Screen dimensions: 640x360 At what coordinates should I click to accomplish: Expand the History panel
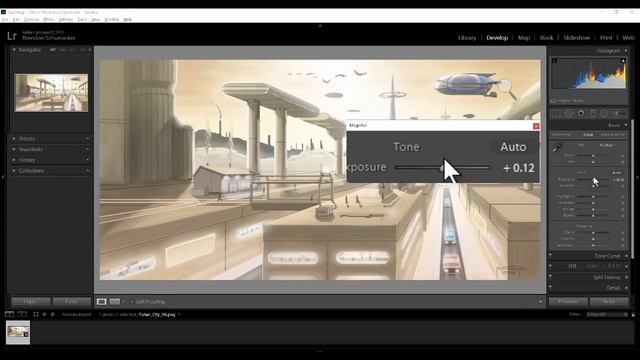point(14,160)
